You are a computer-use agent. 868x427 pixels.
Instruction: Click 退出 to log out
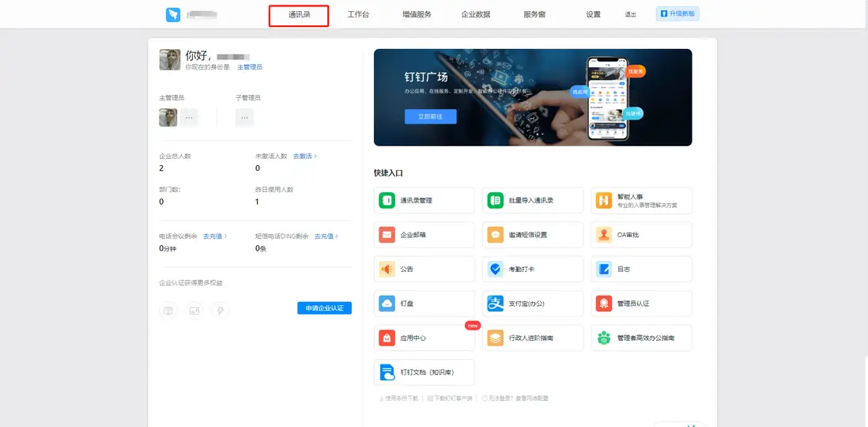click(x=630, y=15)
